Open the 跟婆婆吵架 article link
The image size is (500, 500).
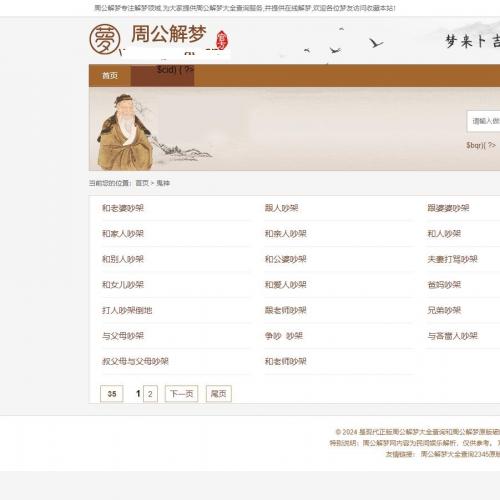[x=448, y=208]
